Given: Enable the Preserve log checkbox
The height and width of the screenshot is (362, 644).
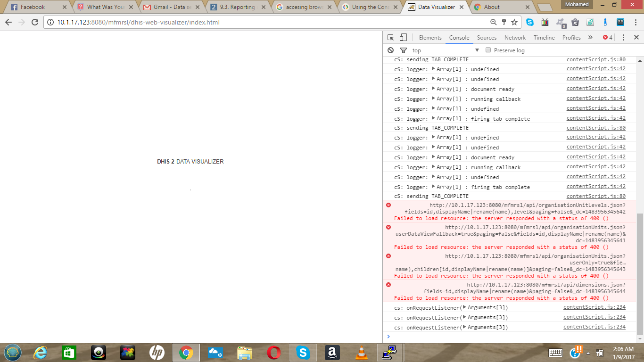Looking at the screenshot, I should coord(488,50).
